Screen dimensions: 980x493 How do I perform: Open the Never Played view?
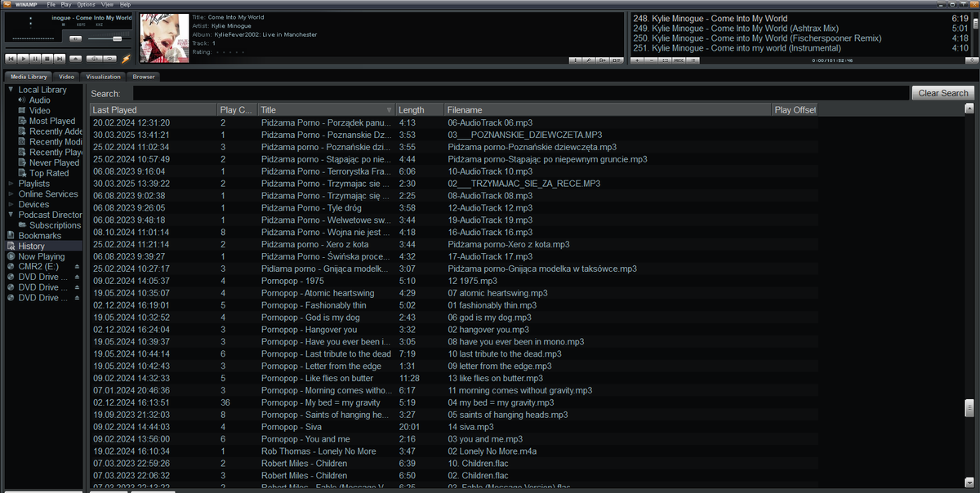[x=54, y=162]
